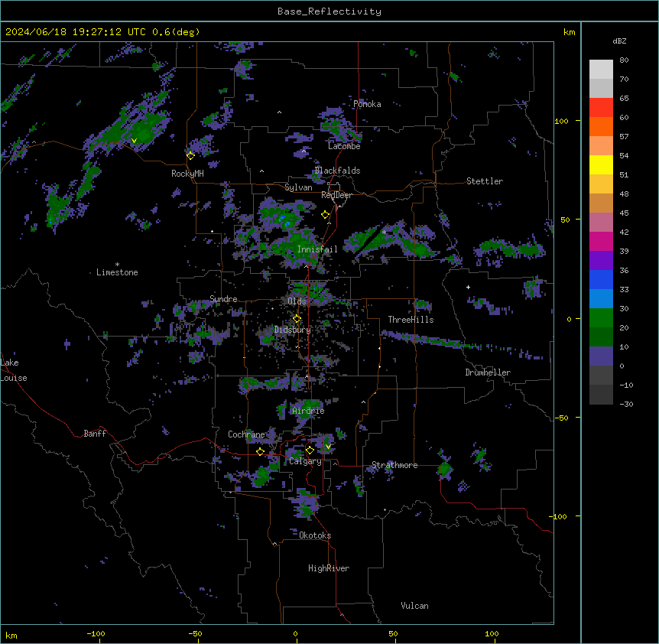Click the Stettler label
Screen dimensions: 659x644
click(x=485, y=181)
